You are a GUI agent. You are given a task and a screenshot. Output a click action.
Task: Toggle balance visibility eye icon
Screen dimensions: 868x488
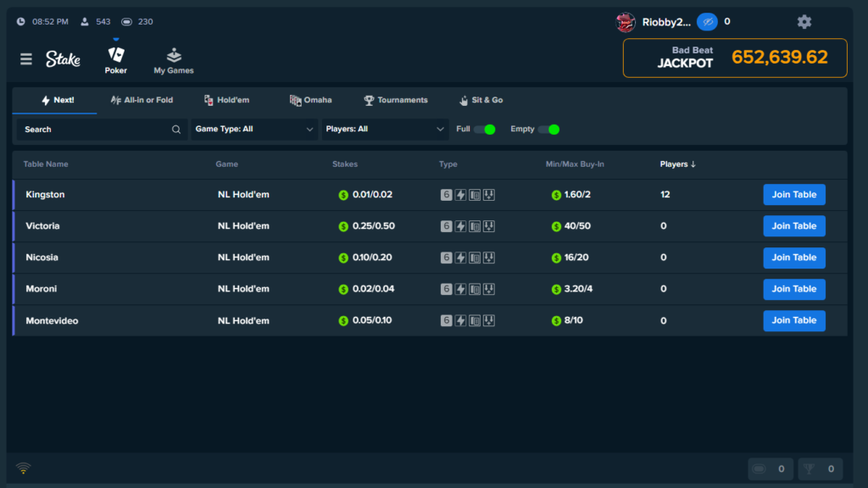(707, 22)
